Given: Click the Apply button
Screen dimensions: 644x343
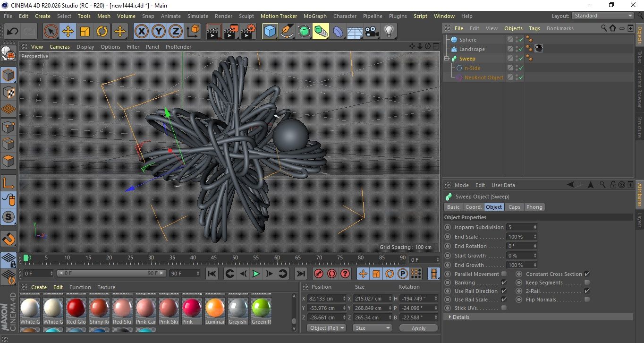Looking at the screenshot, I should [x=418, y=328].
